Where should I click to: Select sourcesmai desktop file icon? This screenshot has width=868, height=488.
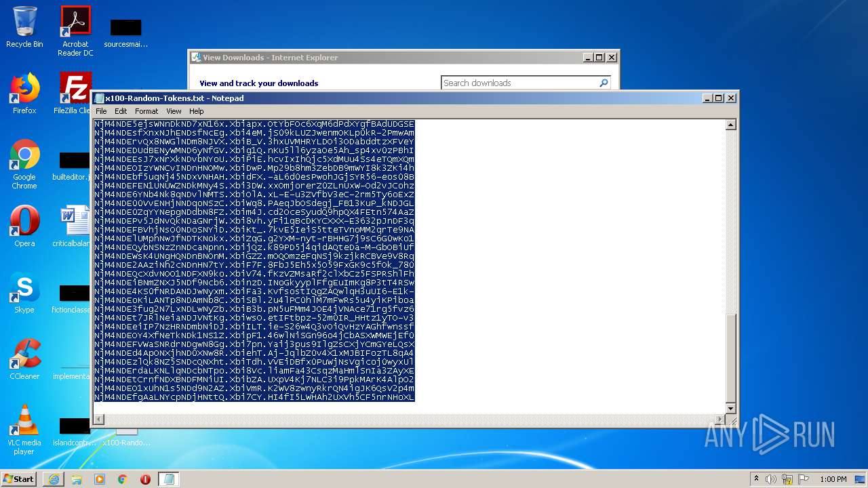[x=125, y=33]
